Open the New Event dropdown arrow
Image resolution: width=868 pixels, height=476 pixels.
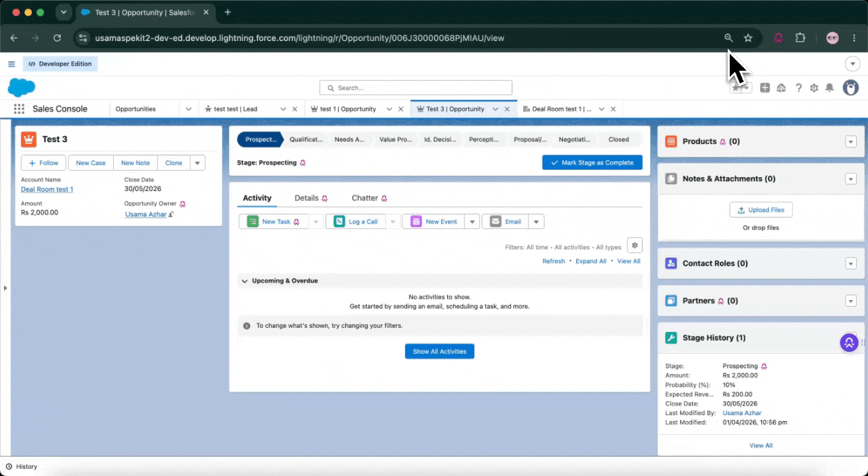472,222
